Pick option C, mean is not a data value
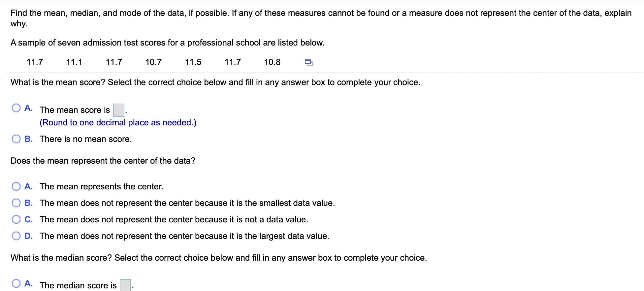 (16, 219)
